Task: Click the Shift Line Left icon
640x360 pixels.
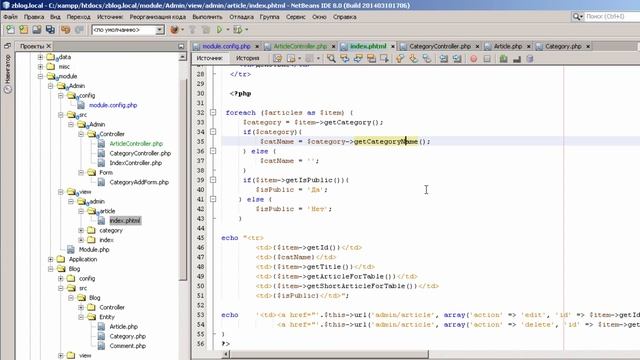Action: click(444, 59)
